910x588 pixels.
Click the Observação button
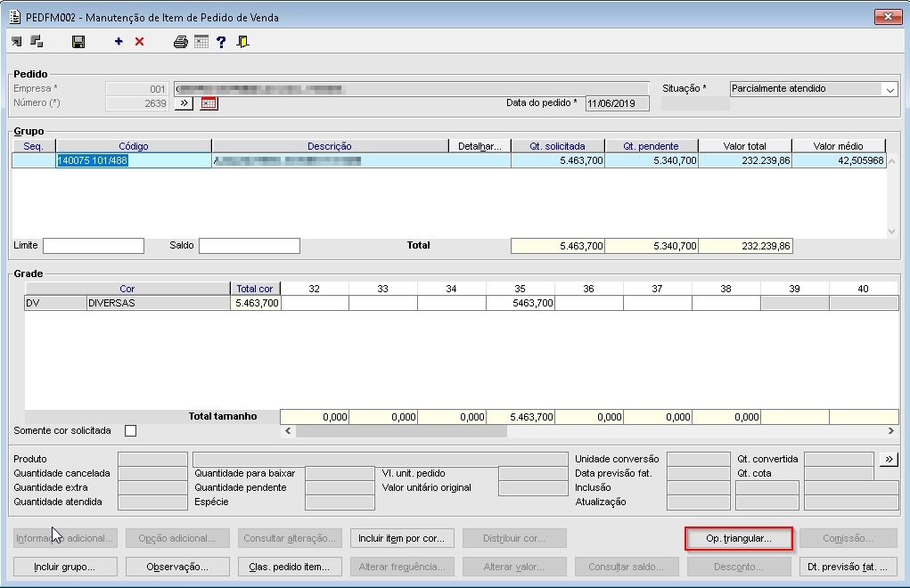click(177, 568)
